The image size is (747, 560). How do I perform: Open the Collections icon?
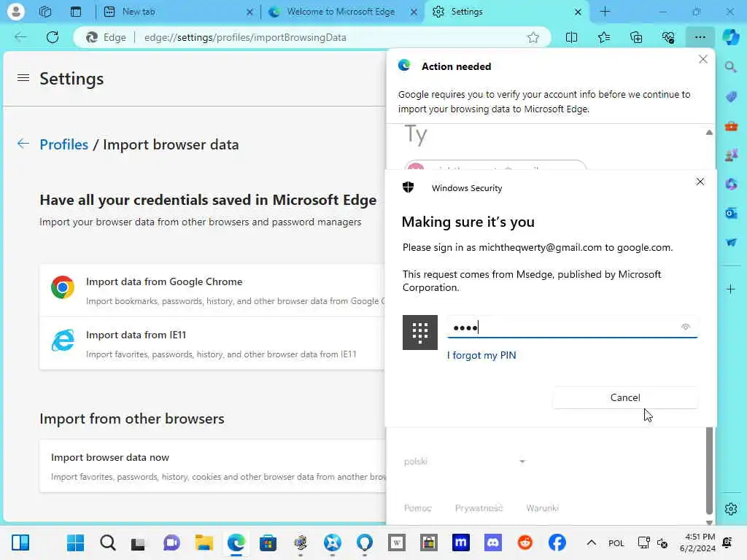click(636, 37)
